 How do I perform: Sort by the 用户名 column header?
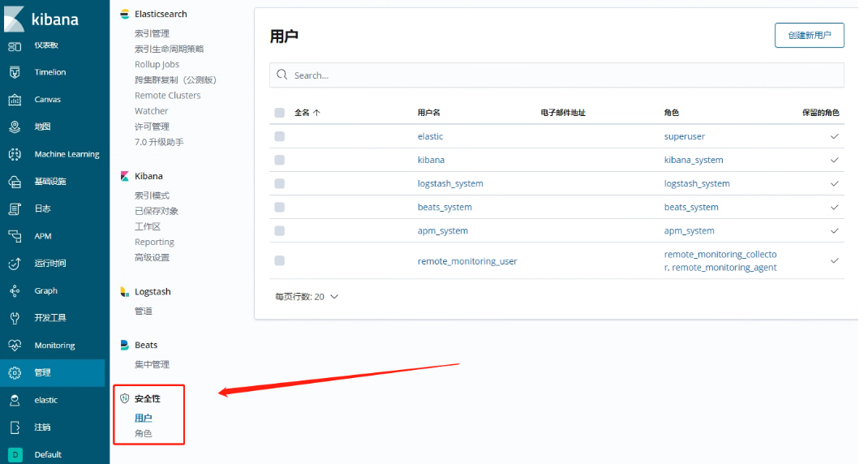click(429, 113)
